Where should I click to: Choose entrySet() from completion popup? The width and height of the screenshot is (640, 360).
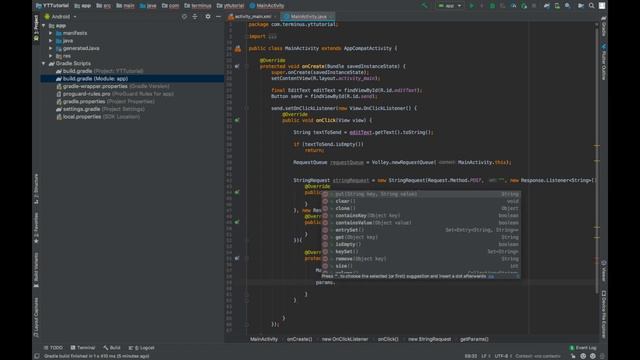420,230
